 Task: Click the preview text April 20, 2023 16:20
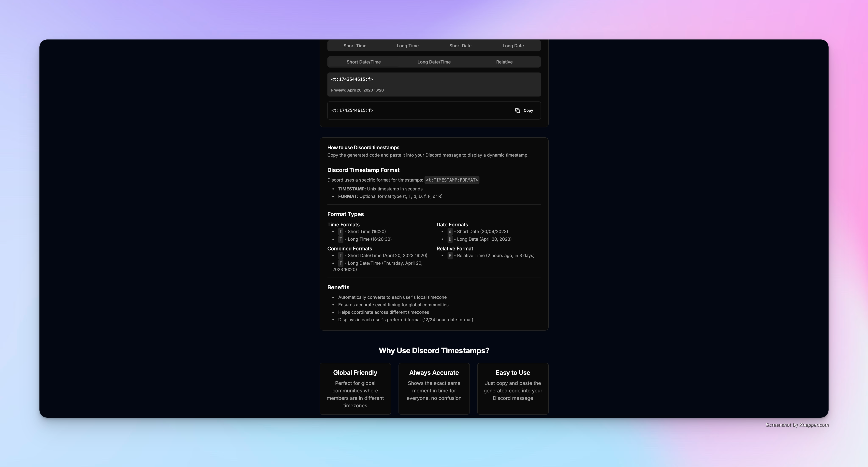365,90
